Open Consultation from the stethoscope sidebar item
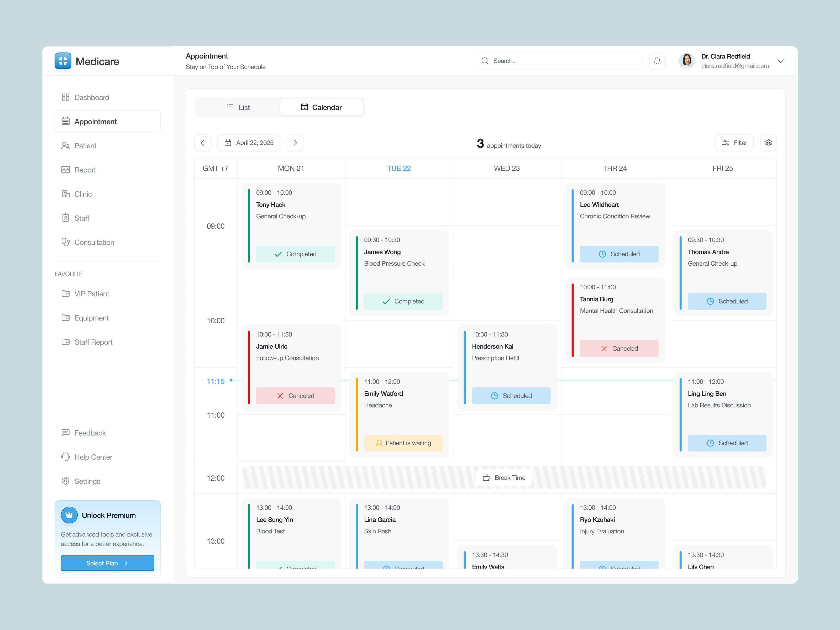Image resolution: width=840 pixels, height=630 pixels. (94, 242)
